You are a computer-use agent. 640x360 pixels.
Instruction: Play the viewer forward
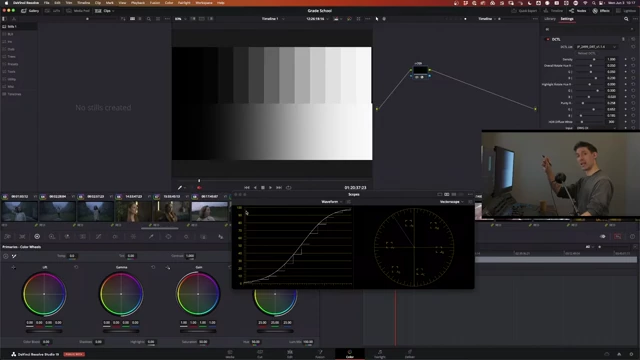[x=270, y=188]
